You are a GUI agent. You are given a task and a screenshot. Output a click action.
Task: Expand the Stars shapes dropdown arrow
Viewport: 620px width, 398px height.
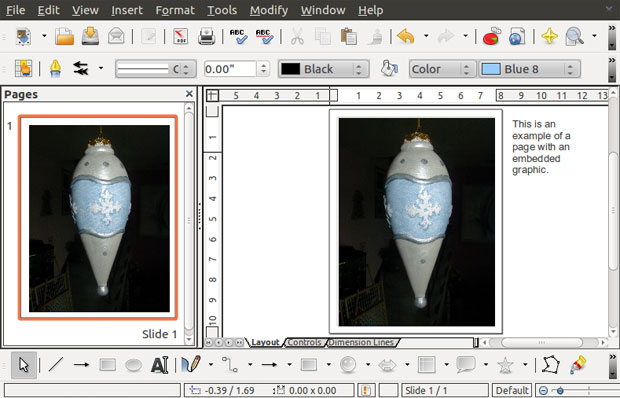(525, 364)
